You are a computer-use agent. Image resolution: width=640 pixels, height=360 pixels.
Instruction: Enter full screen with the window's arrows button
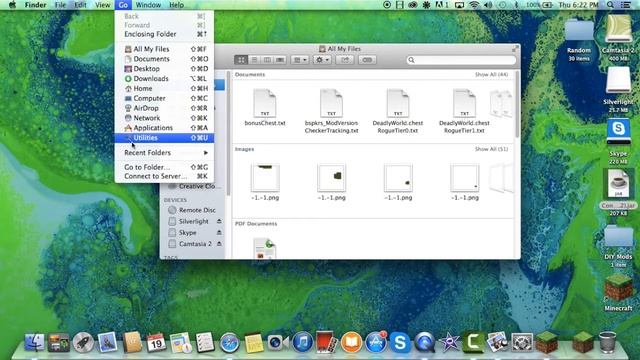(515, 49)
